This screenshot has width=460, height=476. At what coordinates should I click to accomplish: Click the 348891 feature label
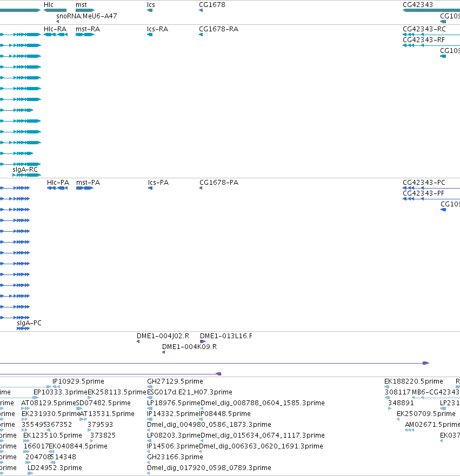tap(401, 403)
